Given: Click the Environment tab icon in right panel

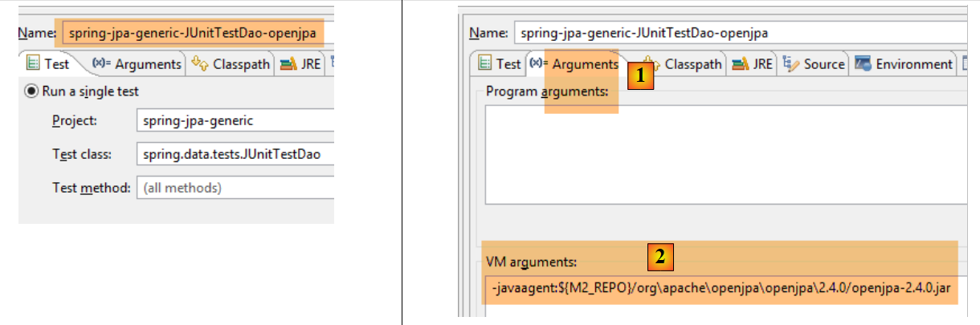Looking at the screenshot, I should [x=864, y=64].
